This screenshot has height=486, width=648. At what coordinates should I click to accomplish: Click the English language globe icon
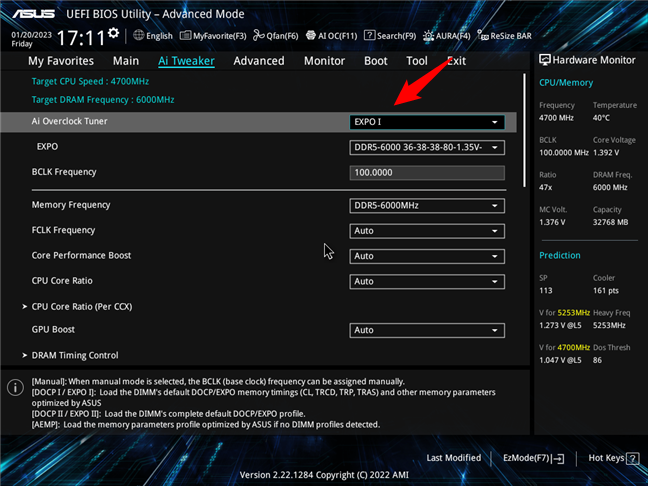(x=138, y=36)
